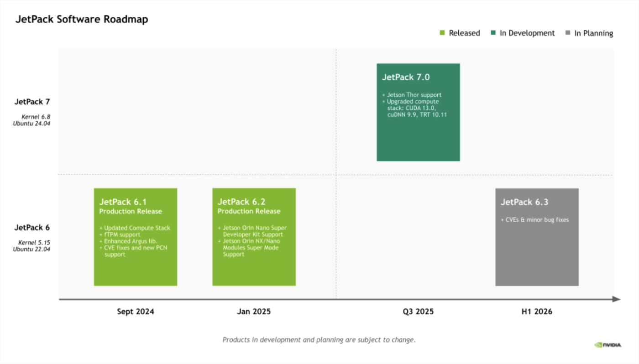Click the Jan 2025 timeline label
The image size is (639, 364).
[x=254, y=312]
